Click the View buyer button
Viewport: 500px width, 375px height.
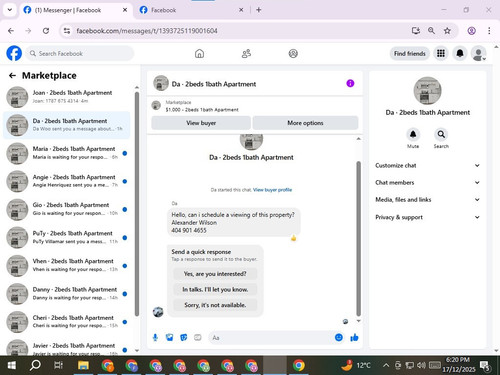(x=201, y=123)
